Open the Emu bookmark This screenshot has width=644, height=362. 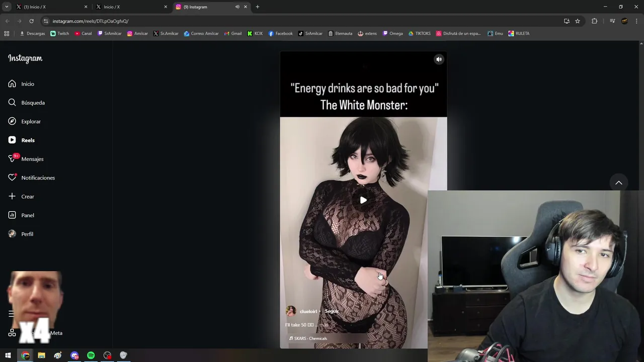pos(495,34)
